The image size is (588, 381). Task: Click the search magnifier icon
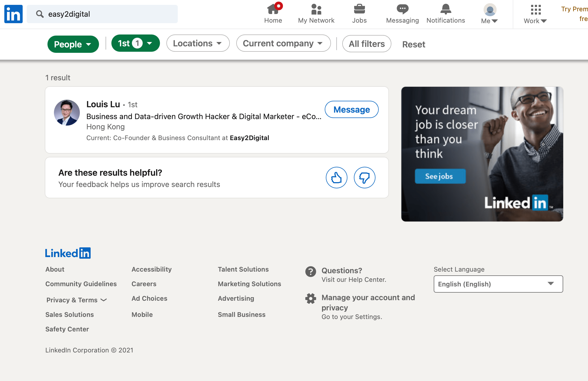(x=40, y=14)
